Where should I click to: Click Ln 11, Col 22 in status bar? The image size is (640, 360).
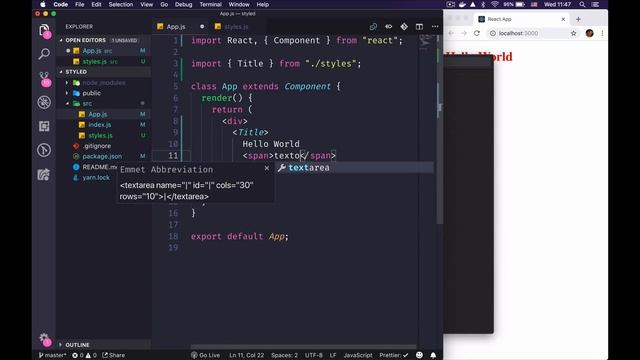(x=247, y=355)
